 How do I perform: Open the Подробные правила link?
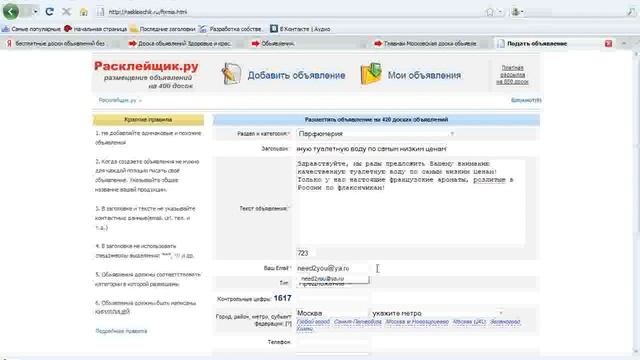(121, 331)
